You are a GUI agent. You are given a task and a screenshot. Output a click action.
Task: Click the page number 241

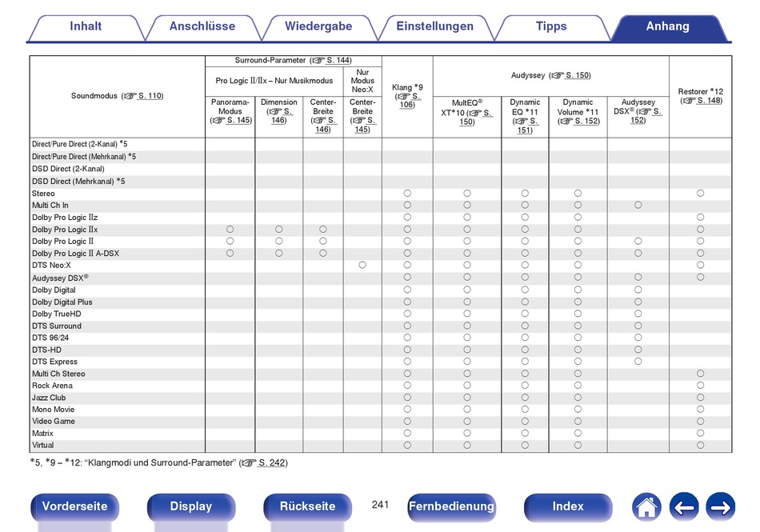click(381, 505)
